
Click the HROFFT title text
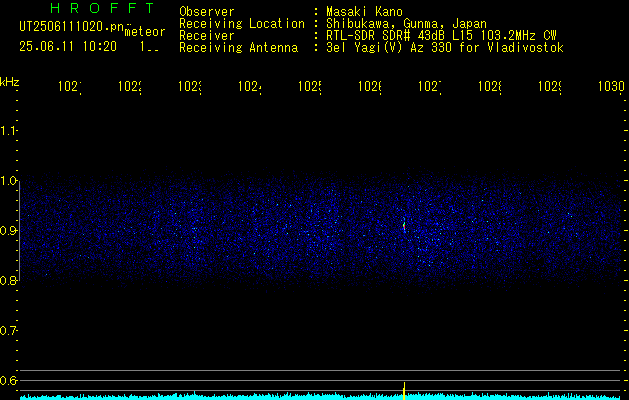tap(102, 8)
